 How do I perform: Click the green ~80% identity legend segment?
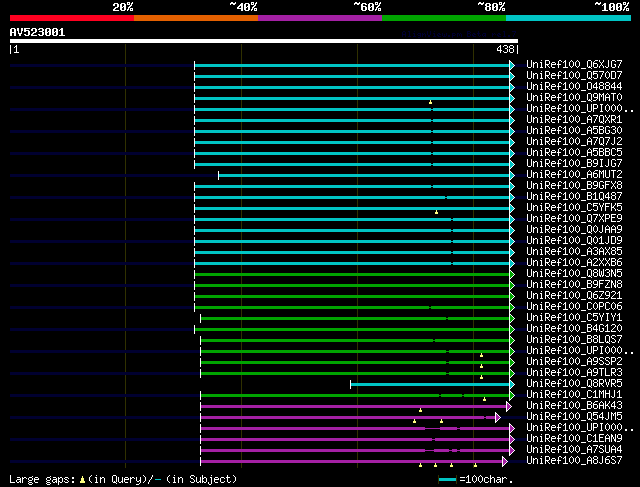pos(444,18)
